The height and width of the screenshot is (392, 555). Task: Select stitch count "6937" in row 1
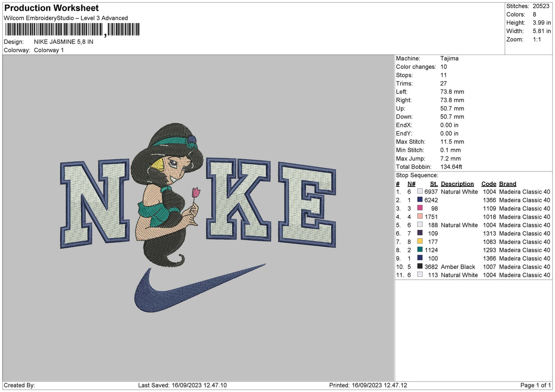431,192
